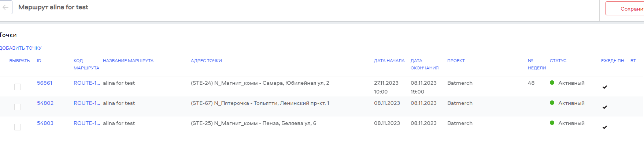Sort by СТАТУС column header
The width and height of the screenshot is (644, 164).
[558, 61]
